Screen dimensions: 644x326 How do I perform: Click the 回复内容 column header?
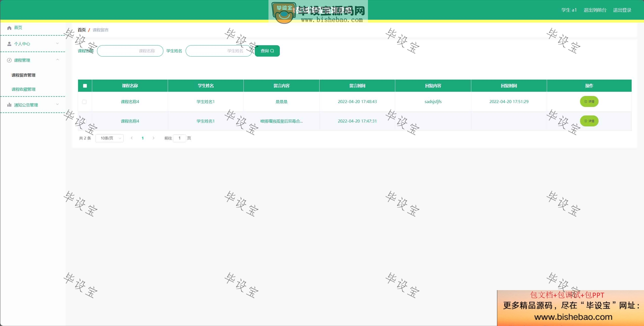433,86
